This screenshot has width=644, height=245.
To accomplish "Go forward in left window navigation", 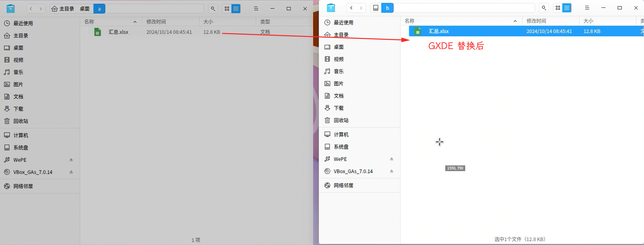I will point(41,9).
